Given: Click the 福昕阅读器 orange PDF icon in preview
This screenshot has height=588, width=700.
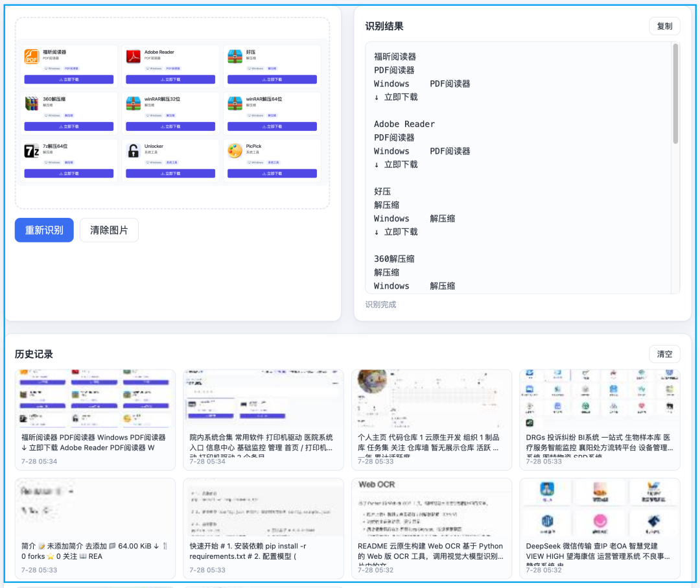Looking at the screenshot, I should coord(32,56).
